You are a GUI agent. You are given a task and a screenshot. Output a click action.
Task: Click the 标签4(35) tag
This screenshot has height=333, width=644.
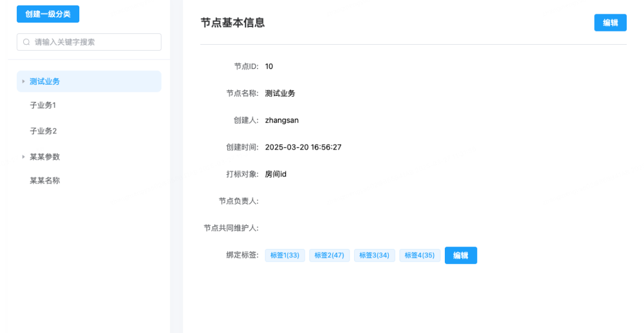click(420, 255)
